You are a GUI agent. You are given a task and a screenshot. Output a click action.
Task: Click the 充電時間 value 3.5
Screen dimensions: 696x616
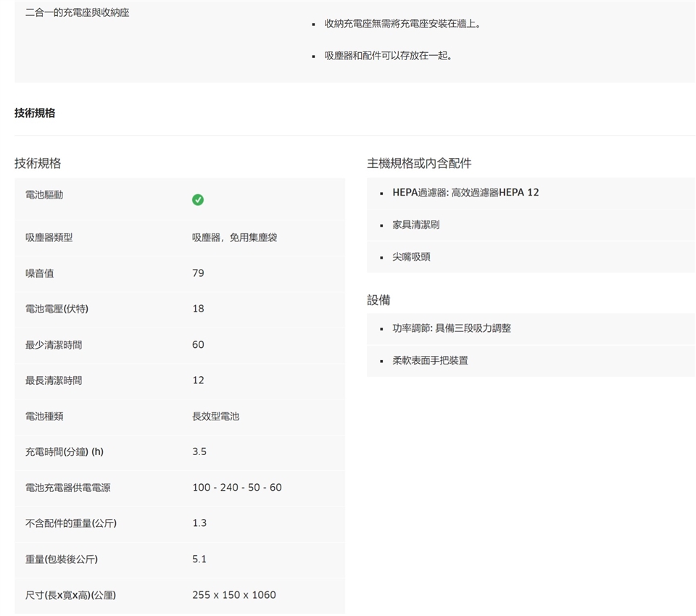[x=199, y=451]
